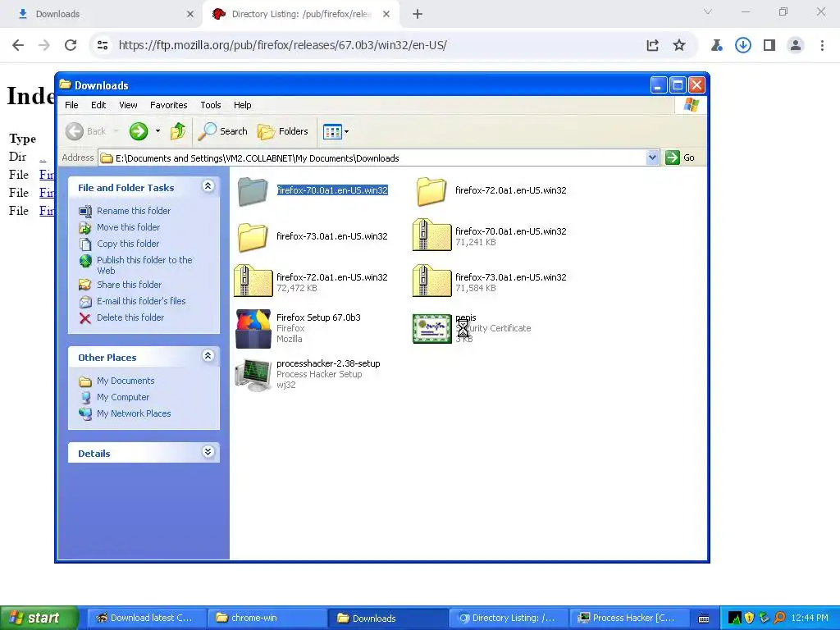Image resolution: width=840 pixels, height=630 pixels.
Task: Switch to chrome-win taskbar window
Action: (x=267, y=618)
